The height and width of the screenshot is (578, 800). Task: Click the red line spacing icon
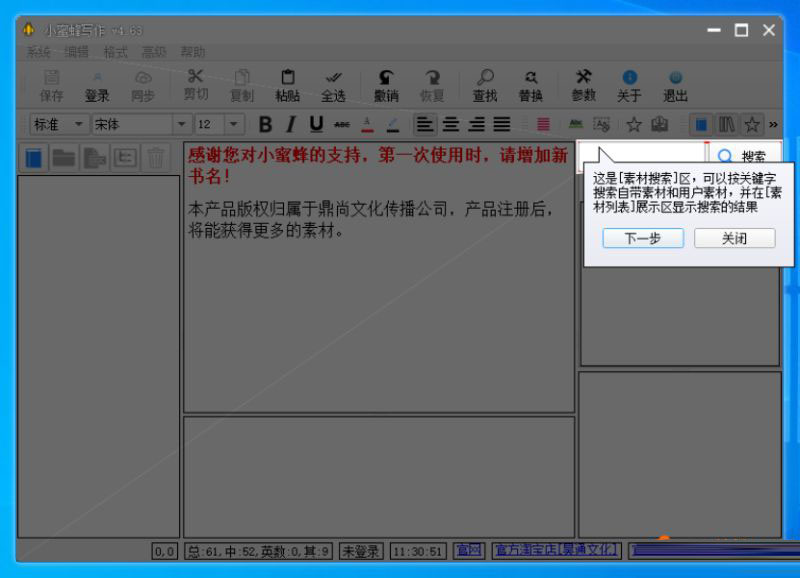click(x=543, y=124)
